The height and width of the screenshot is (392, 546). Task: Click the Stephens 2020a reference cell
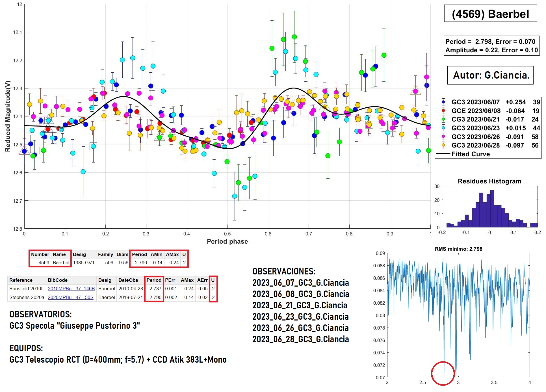click(27, 297)
